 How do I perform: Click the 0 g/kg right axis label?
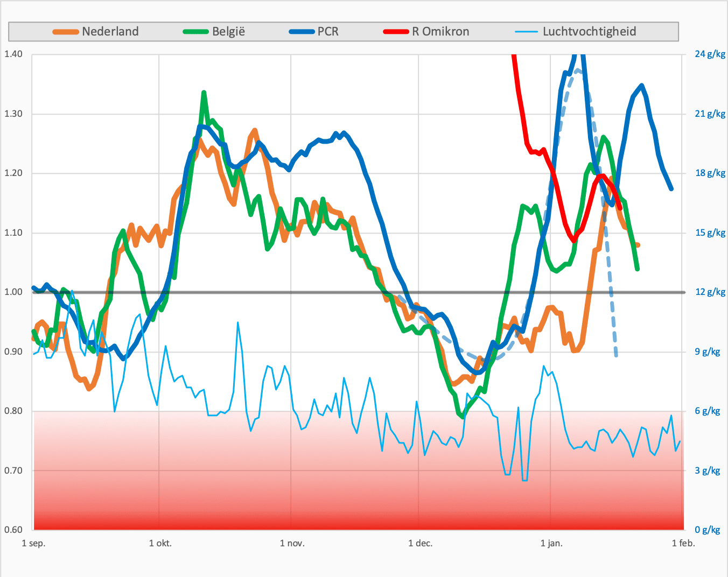coord(708,530)
